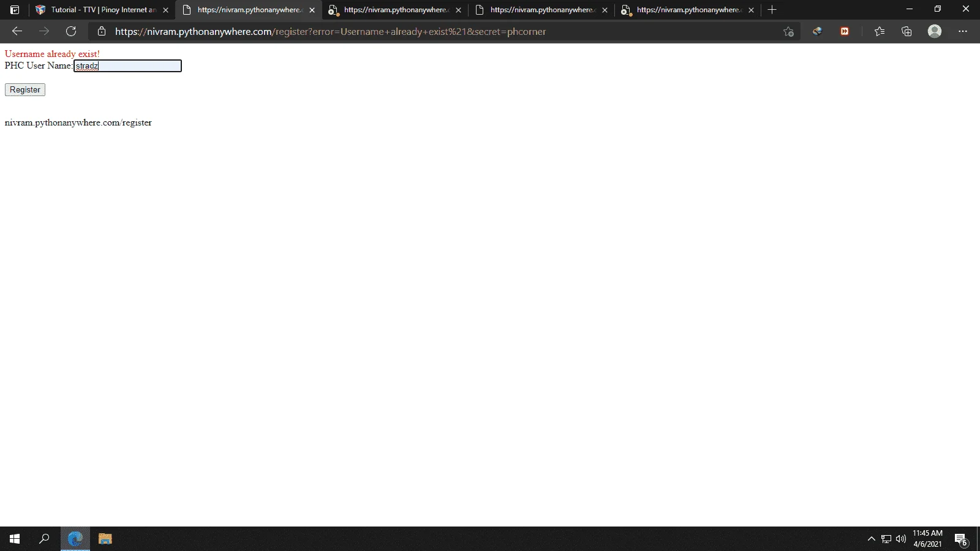Reload the current page
This screenshot has height=551, width=980.
click(71, 31)
